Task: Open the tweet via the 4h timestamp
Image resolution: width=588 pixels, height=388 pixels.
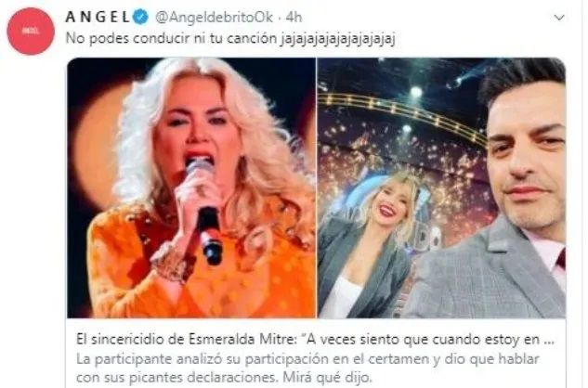Action: [x=294, y=18]
